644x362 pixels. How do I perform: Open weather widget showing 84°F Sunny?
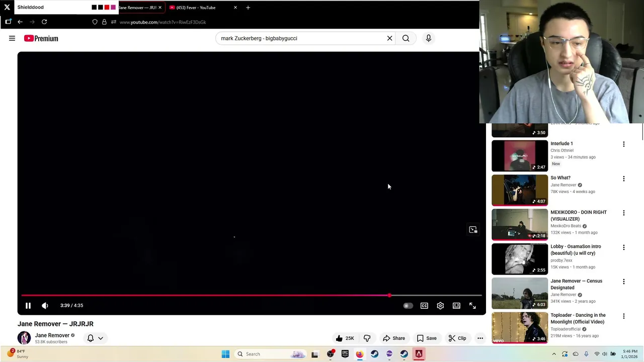[19, 353]
